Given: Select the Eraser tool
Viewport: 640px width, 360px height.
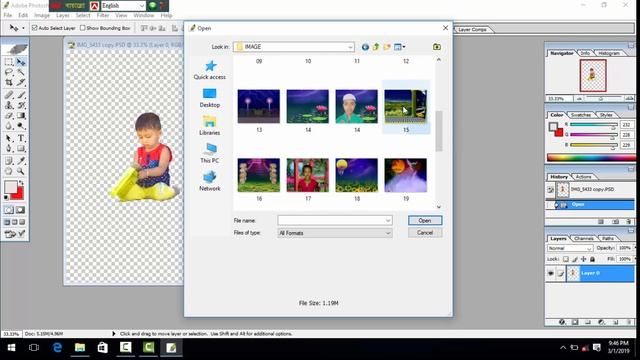Looking at the screenshot, I should pos(9,116).
